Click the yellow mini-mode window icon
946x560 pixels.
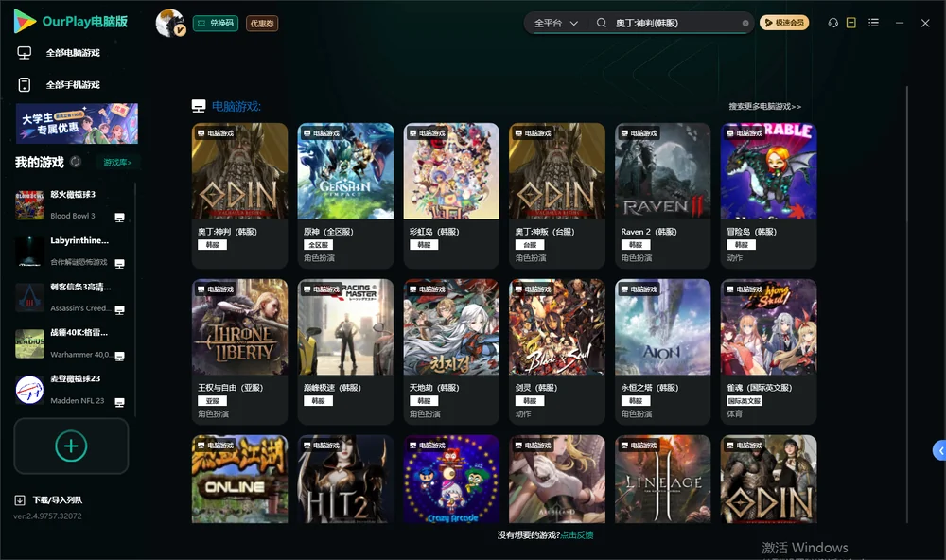[x=850, y=23]
